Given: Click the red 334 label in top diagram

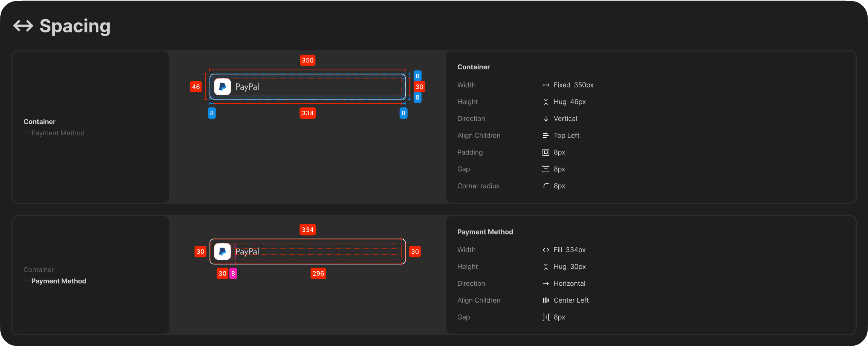Looking at the screenshot, I should tap(308, 113).
